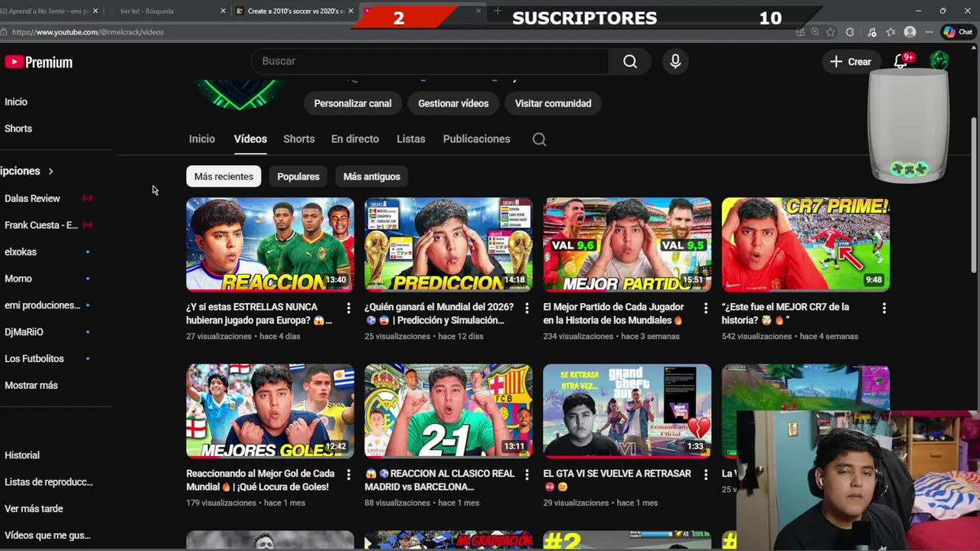
Task: Open the browser favorites list icon
Action: point(890,32)
